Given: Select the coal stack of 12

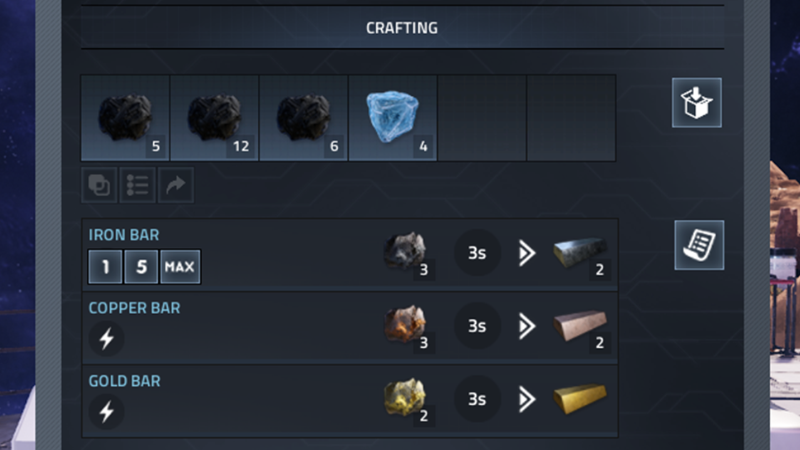Looking at the screenshot, I should coord(214,118).
